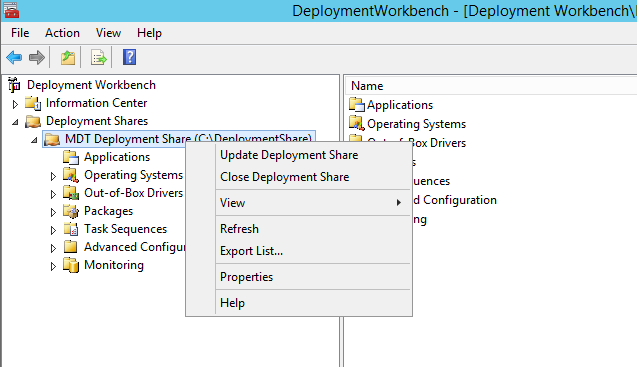Select Applications label in the tree
The height and width of the screenshot is (367, 637).
coord(117,157)
